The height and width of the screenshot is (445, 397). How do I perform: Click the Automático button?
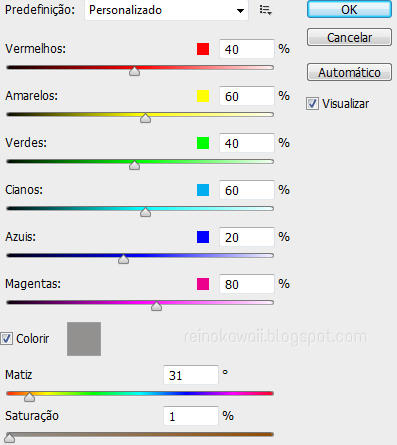(x=349, y=72)
